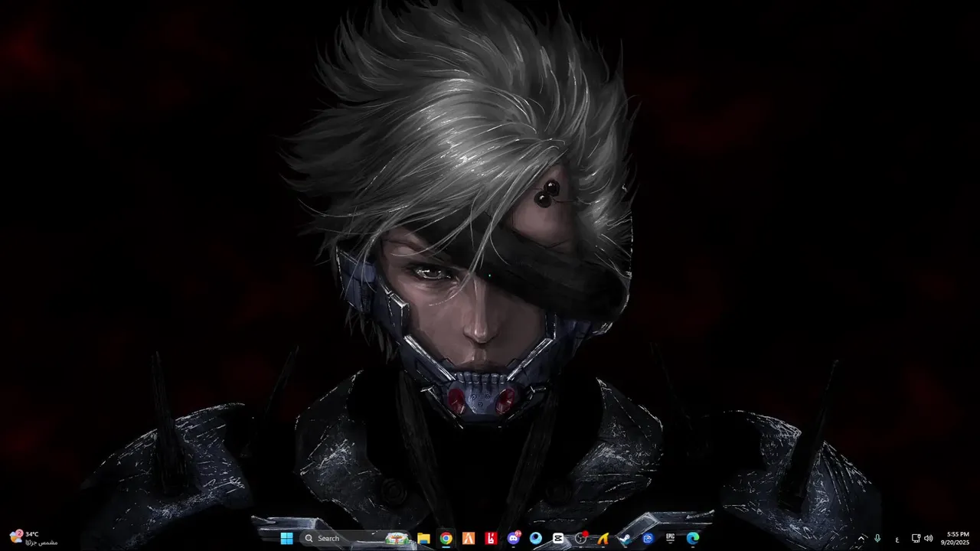Click the taskbar Search box
The height and width of the screenshot is (551, 980).
tap(354, 538)
